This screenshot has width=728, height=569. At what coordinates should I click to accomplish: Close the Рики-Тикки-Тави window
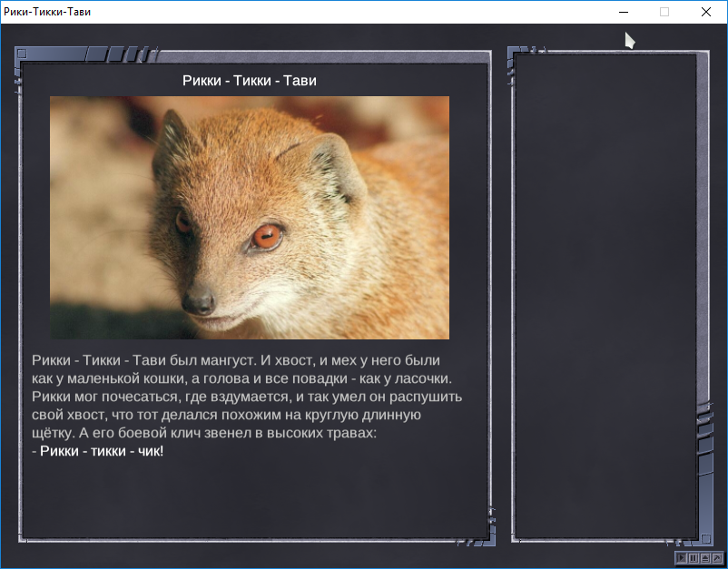coord(705,12)
